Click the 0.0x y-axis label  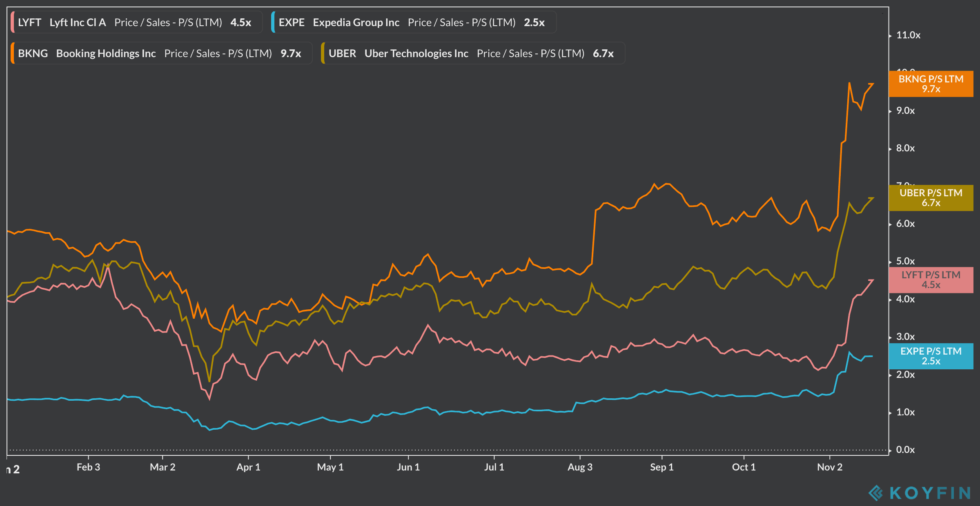pyautogui.click(x=906, y=450)
